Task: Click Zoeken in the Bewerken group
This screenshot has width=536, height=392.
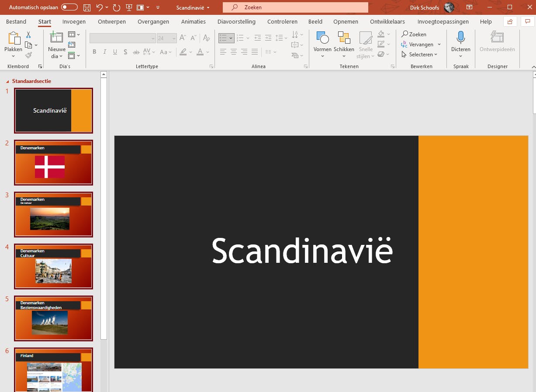Action: coord(414,34)
